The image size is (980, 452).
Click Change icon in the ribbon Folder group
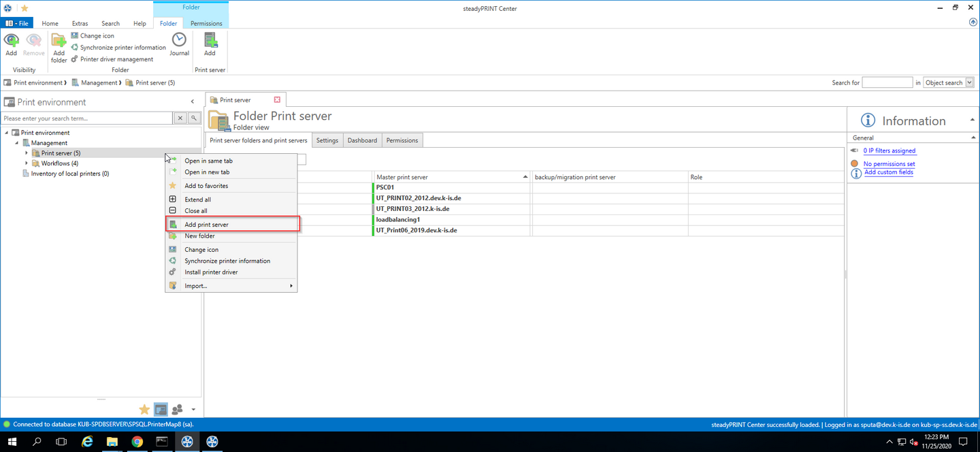(x=93, y=35)
